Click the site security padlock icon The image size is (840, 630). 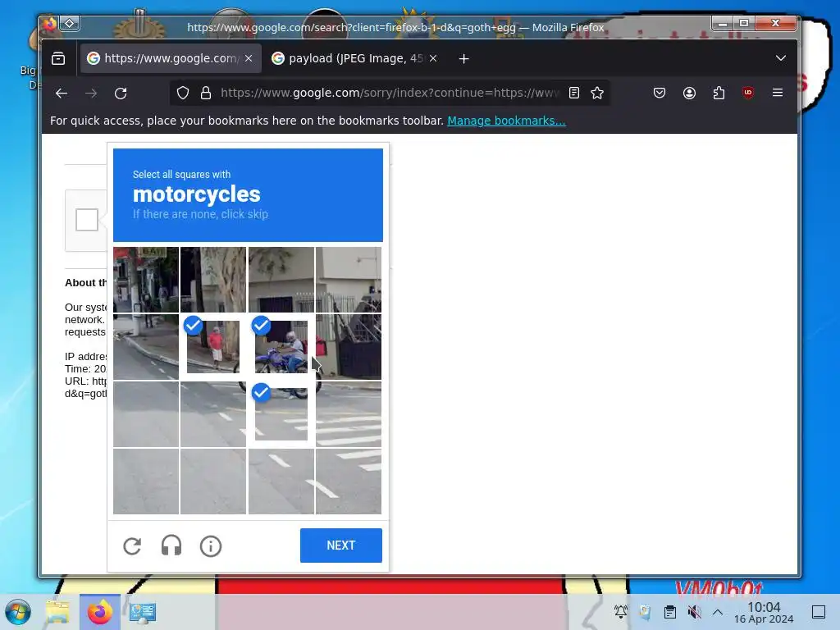click(206, 94)
